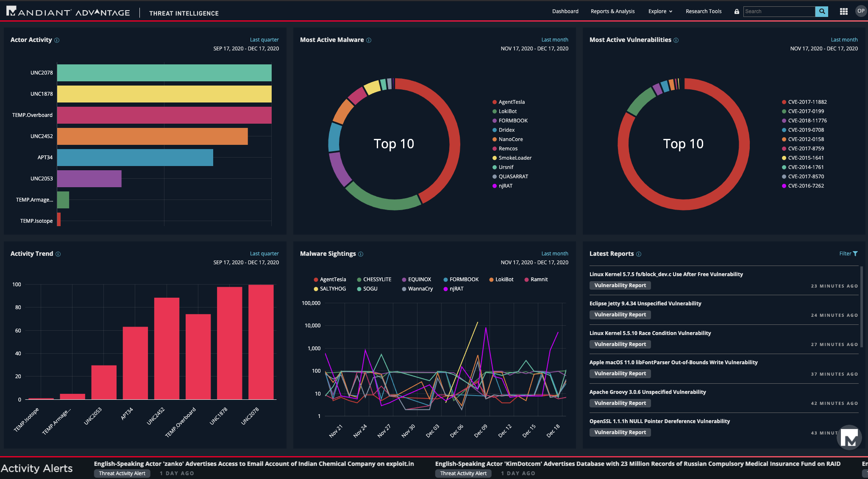Open Apache Groovy 3.0.6 vulnerability report
Image resolution: width=868 pixels, height=479 pixels.
point(648,392)
